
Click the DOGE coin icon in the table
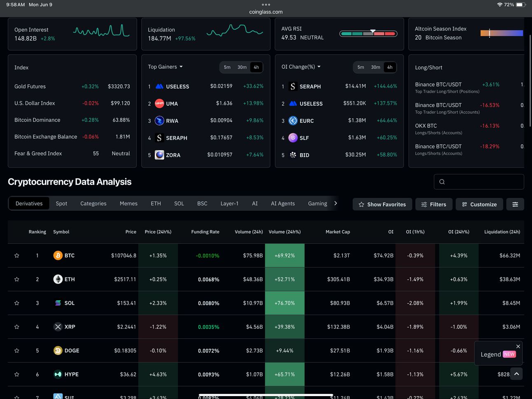click(x=58, y=350)
